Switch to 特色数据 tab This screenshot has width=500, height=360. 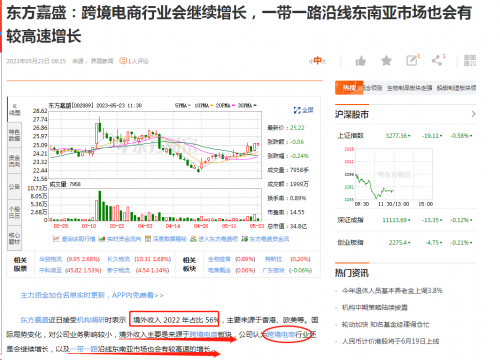[14, 135]
